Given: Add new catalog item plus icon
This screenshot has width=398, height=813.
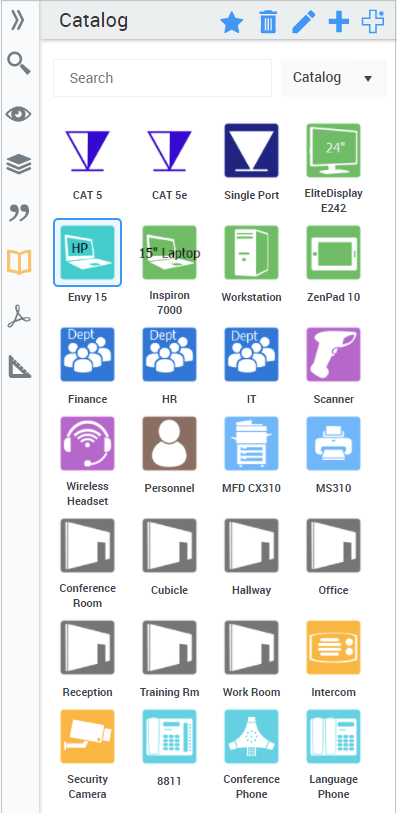Looking at the screenshot, I should (339, 22).
